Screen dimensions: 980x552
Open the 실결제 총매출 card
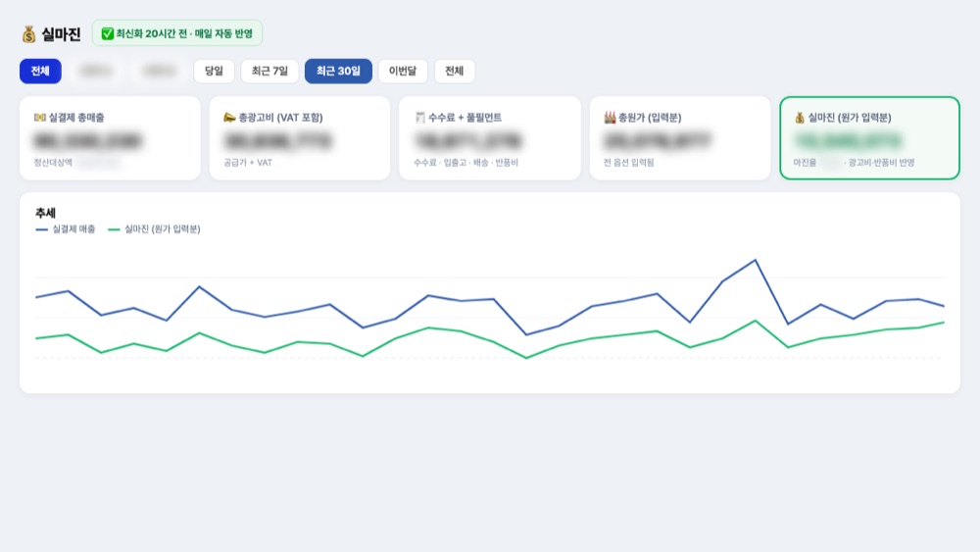(x=110, y=138)
